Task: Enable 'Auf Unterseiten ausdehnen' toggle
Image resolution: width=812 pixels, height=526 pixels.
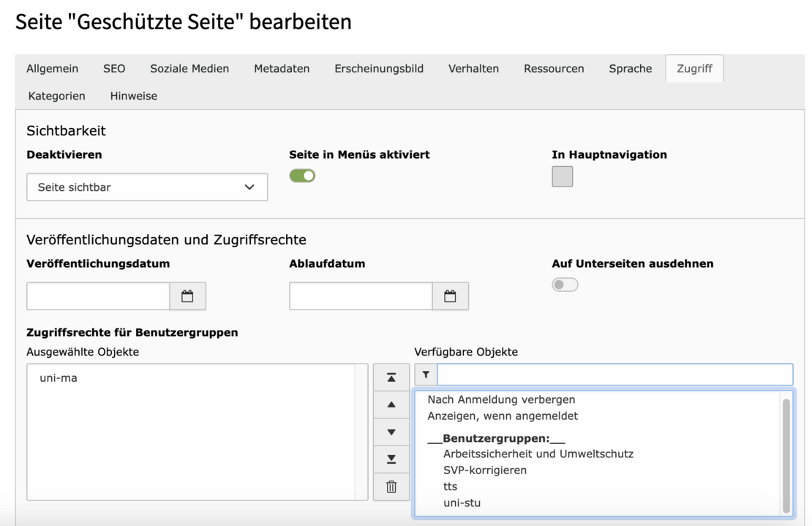Action: [565, 285]
